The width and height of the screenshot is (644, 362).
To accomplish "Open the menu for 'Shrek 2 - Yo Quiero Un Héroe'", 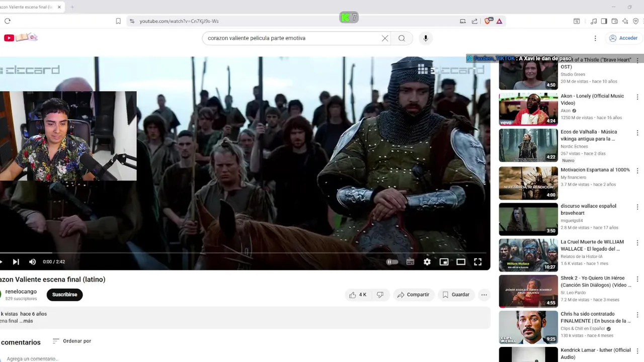I will [637, 279].
